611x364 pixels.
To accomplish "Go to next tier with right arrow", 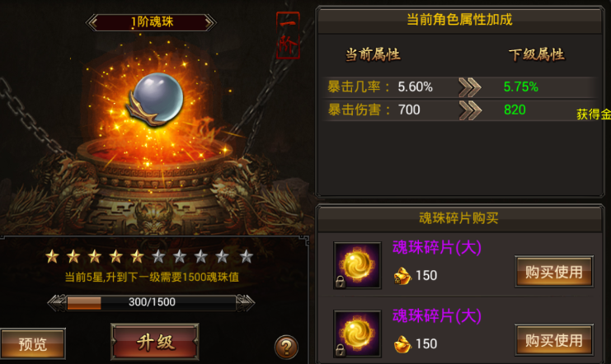I will [209, 22].
